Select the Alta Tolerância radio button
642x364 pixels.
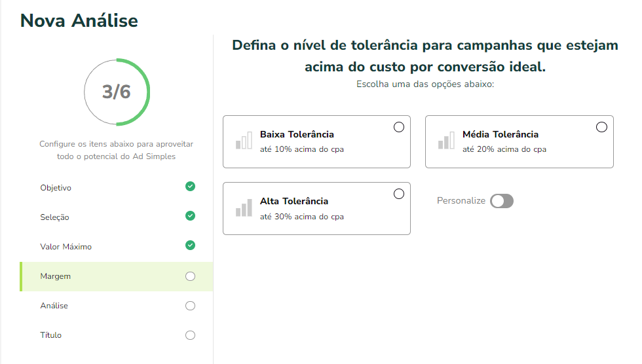(x=399, y=194)
